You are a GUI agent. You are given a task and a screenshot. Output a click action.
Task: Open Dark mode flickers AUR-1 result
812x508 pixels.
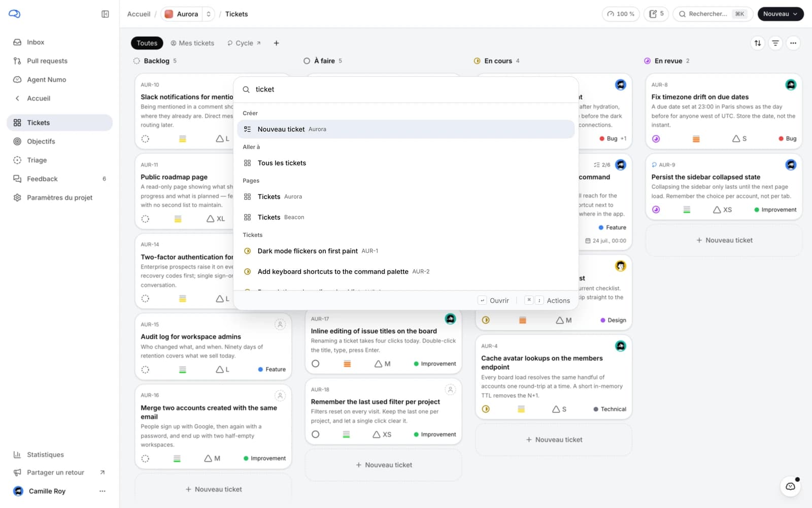406,251
